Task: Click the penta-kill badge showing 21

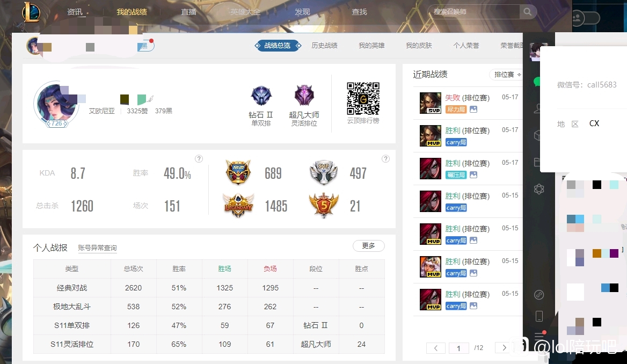Action: click(324, 206)
